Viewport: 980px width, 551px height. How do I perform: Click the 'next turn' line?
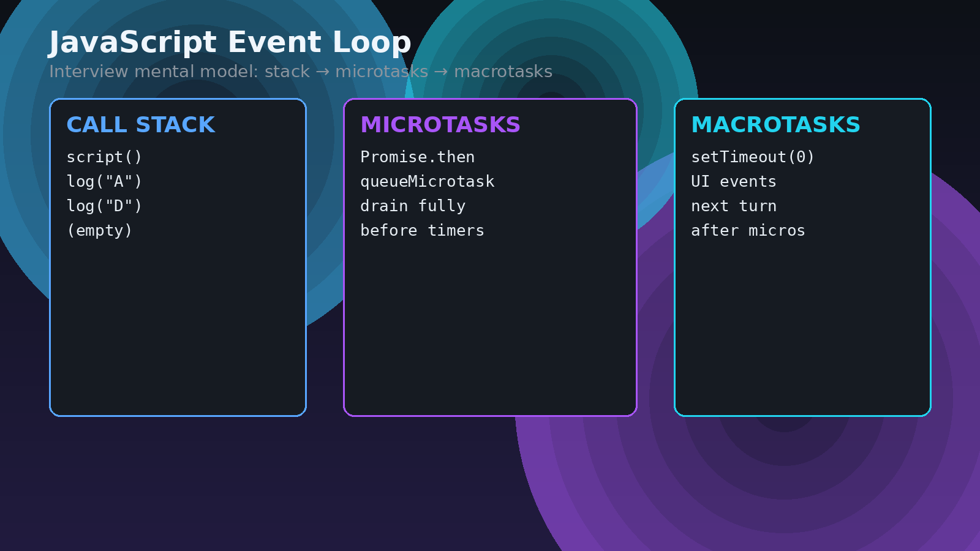point(734,206)
